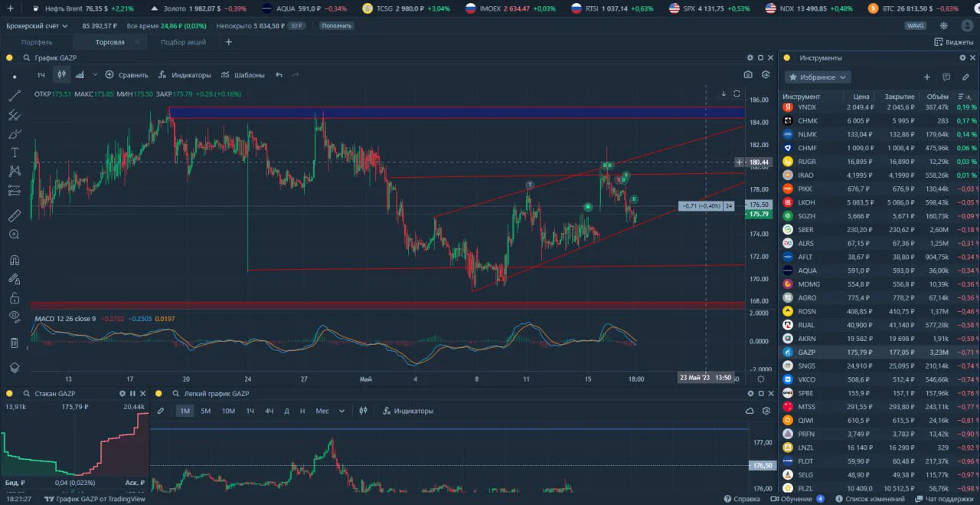Toggle keep-drawing mode with the pencil-lock icon
Viewport: 980px width, 505px height.
[15, 279]
